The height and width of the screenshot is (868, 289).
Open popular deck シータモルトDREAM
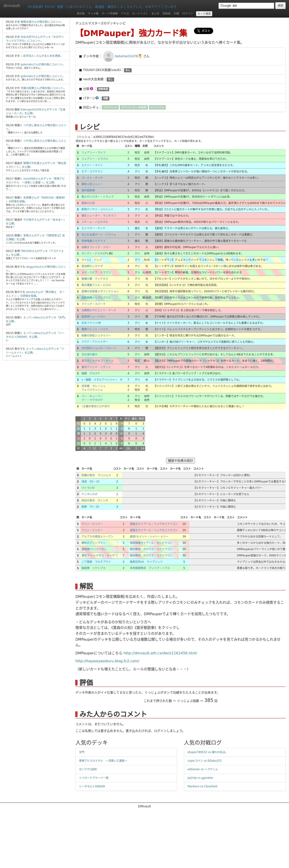coord(92,786)
